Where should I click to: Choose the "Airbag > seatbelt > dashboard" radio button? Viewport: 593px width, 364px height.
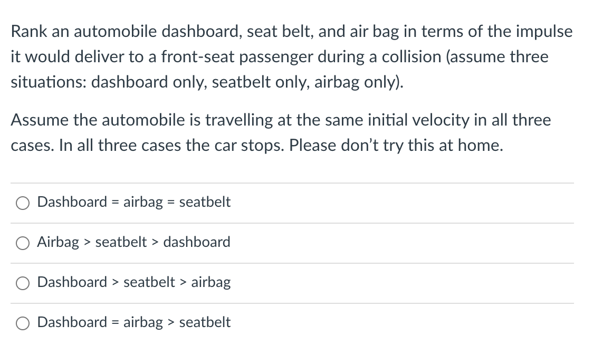tap(23, 243)
